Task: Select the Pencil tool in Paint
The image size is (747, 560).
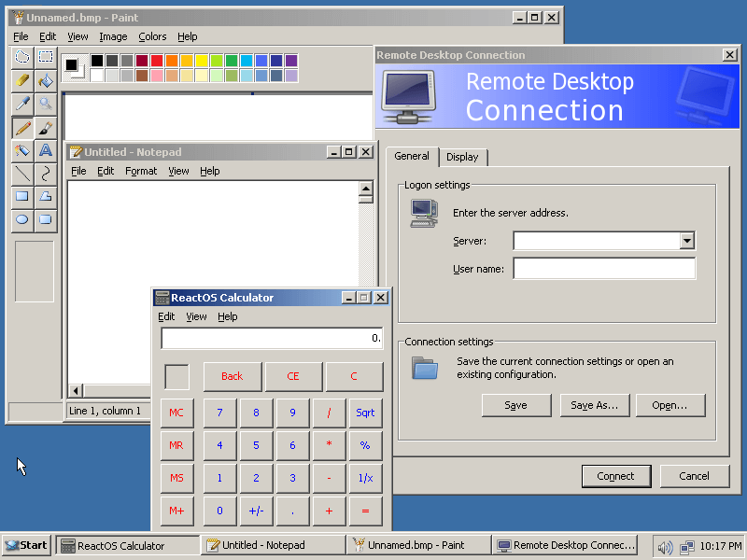Action: (22, 128)
